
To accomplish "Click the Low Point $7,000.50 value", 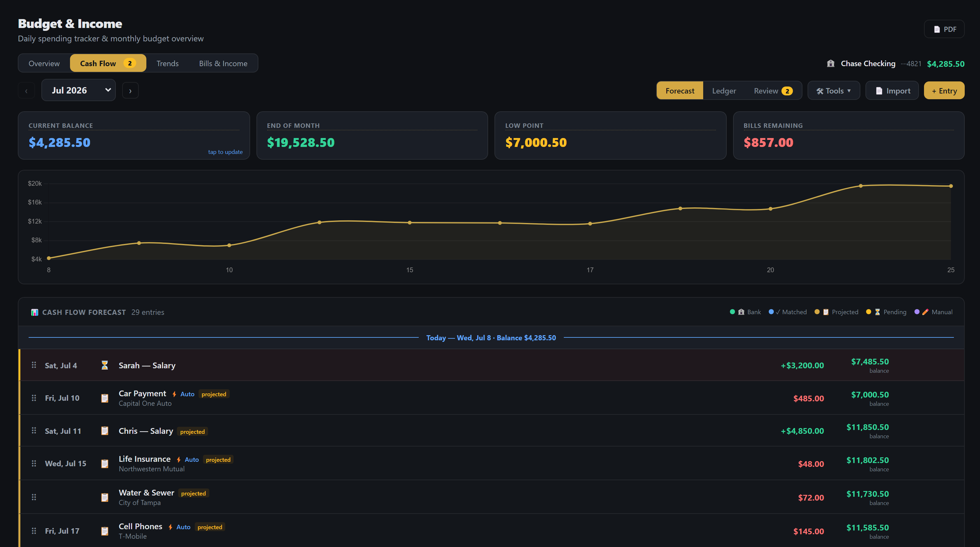I will pos(535,142).
